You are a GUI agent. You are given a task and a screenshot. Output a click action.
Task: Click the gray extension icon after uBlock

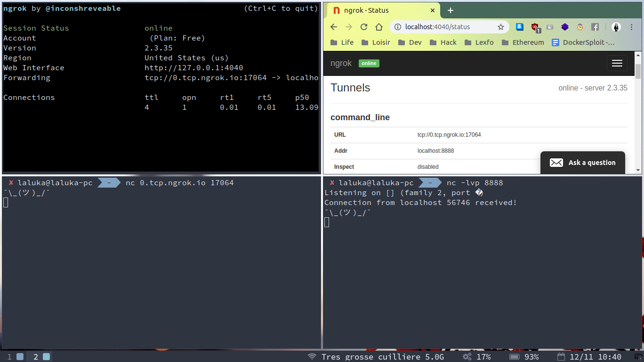[x=550, y=27]
